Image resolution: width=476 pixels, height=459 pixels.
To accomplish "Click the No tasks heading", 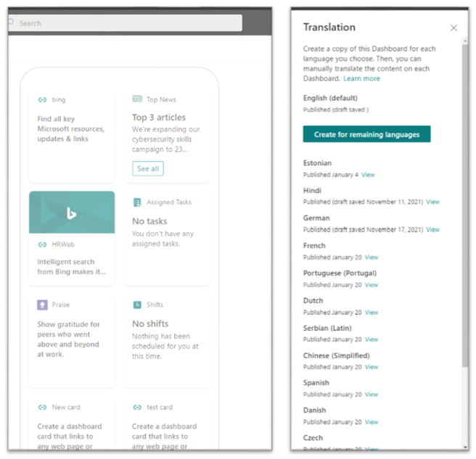I will 149,221.
